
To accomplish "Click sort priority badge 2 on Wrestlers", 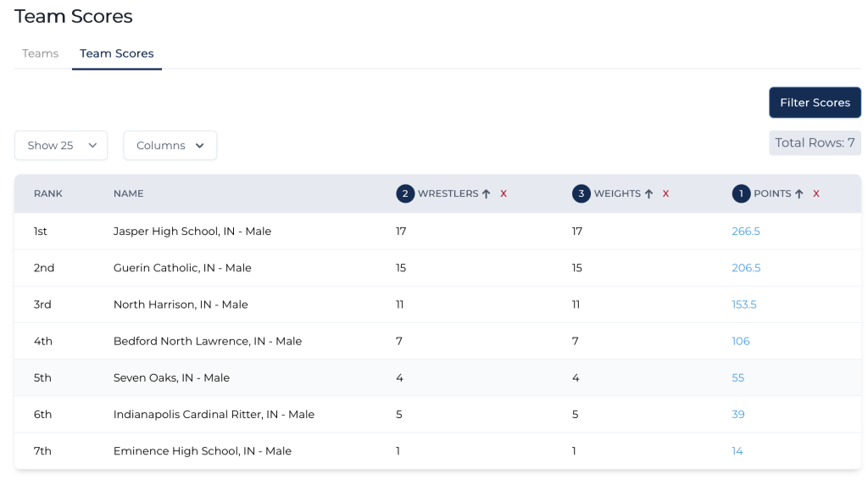I will tap(405, 194).
